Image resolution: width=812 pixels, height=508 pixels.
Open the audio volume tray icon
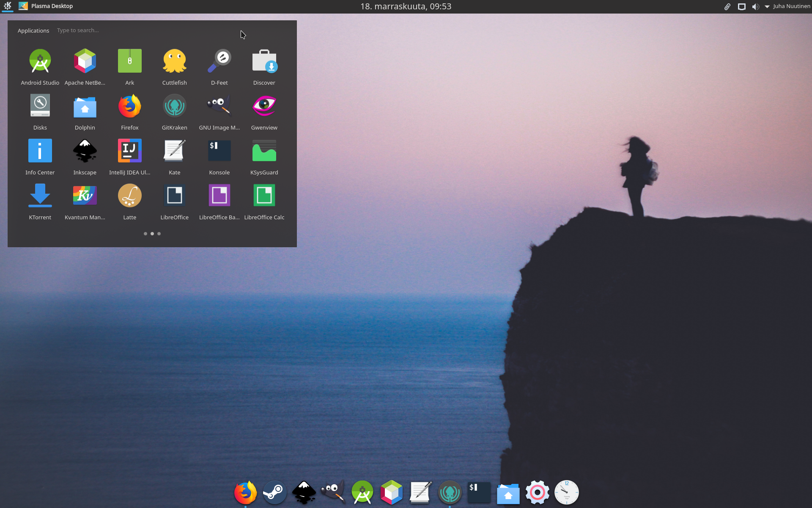coord(756,6)
